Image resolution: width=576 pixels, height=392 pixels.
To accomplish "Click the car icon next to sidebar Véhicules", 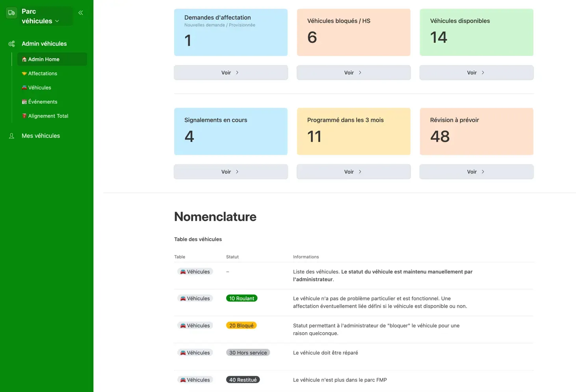I will click(x=24, y=88).
